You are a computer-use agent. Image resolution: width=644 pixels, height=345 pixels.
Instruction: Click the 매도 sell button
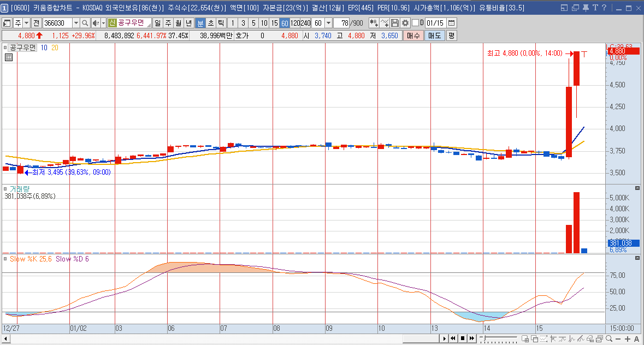click(x=434, y=35)
